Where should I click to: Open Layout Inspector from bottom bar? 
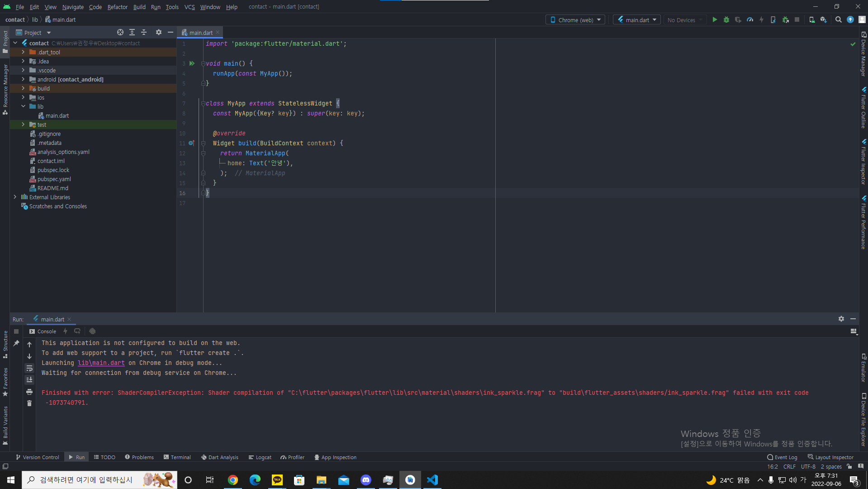point(830,457)
